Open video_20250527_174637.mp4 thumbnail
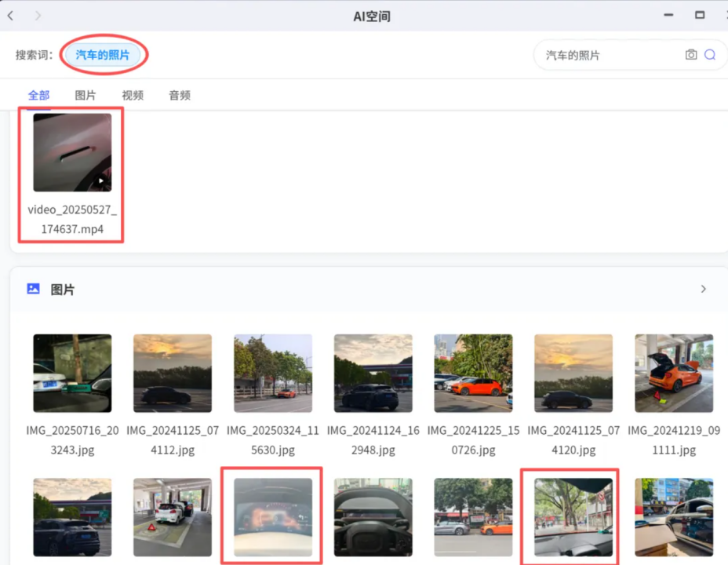Image resolution: width=728 pixels, height=565 pixels. pyautogui.click(x=72, y=152)
